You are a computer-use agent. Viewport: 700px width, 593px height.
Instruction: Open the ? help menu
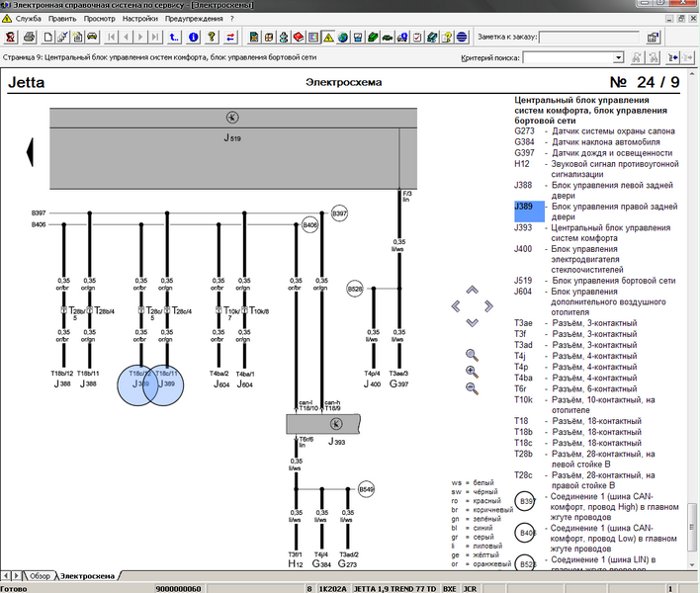tap(232, 19)
